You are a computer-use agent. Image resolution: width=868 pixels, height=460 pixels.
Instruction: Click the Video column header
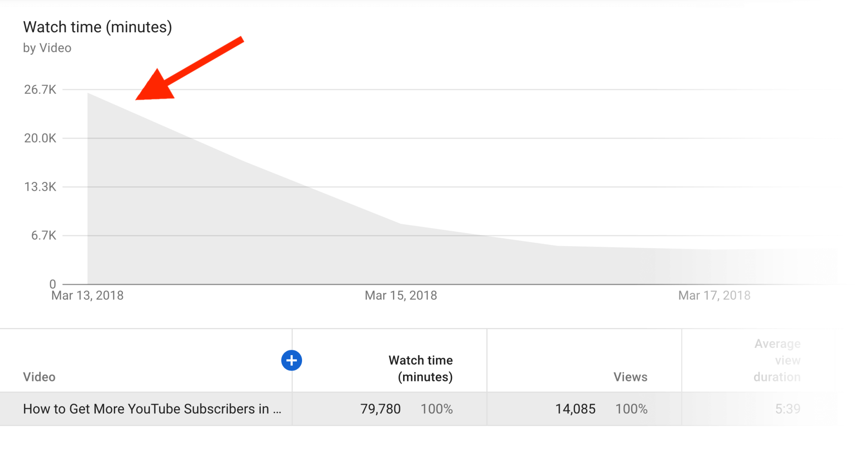pyautogui.click(x=39, y=377)
